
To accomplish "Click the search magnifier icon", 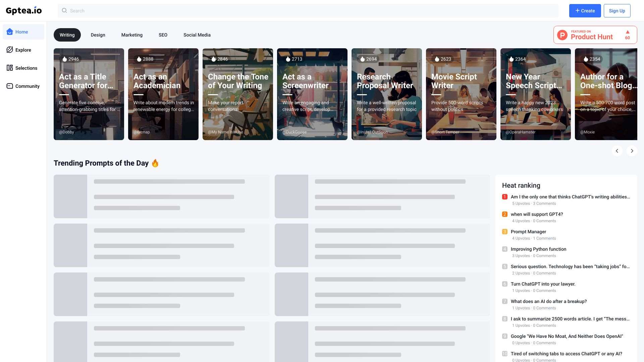I will click(x=64, y=11).
